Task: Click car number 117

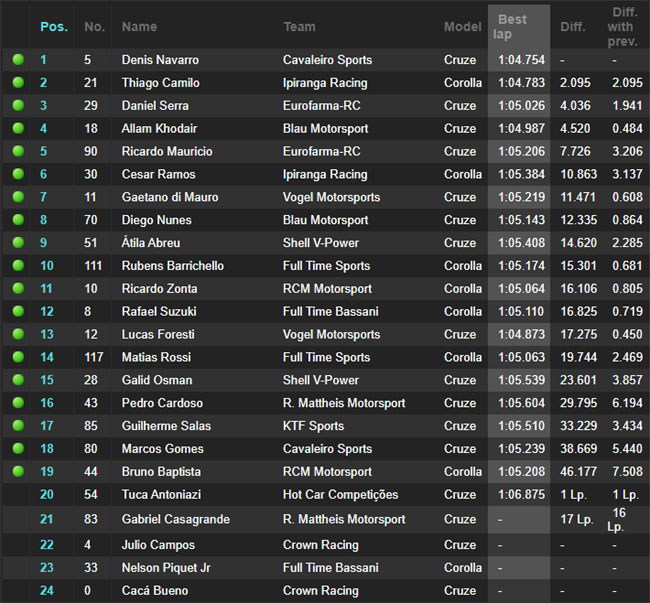Action: click(94, 357)
